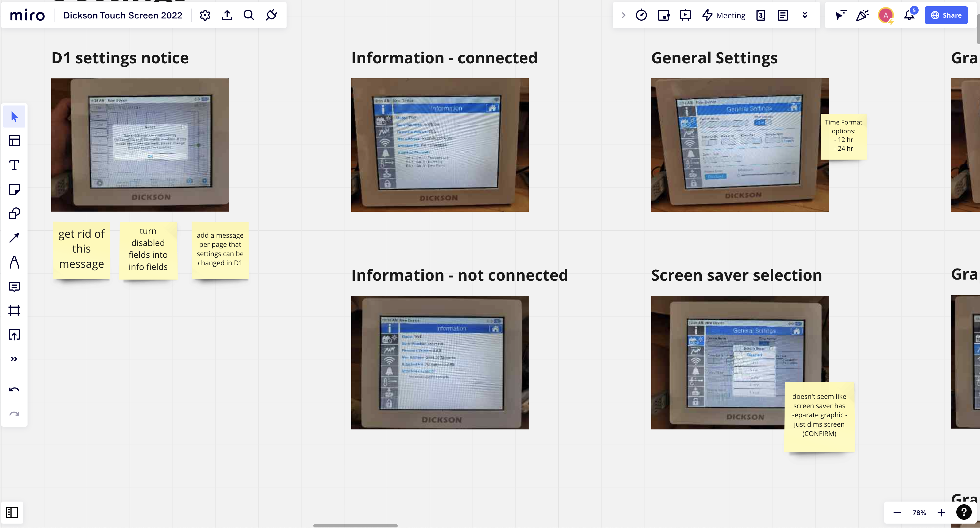Viewport: 980px width, 528px height.
Task: Select 'Information - not connected' heading
Action: pyautogui.click(x=459, y=275)
